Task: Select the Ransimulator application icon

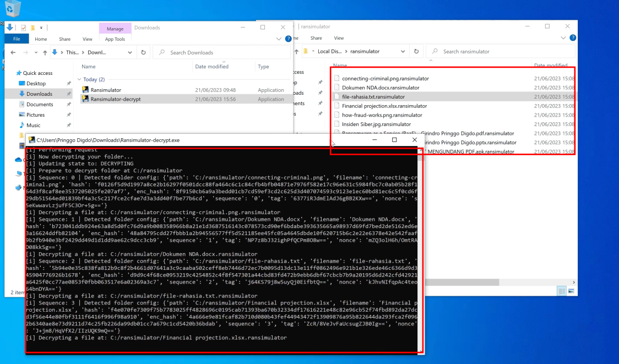Action: click(85, 90)
